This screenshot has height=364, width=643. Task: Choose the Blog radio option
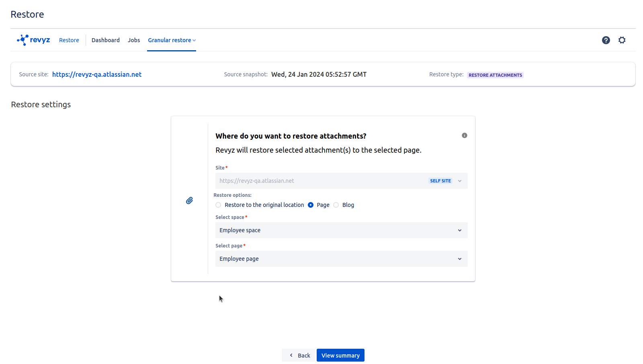(336, 205)
